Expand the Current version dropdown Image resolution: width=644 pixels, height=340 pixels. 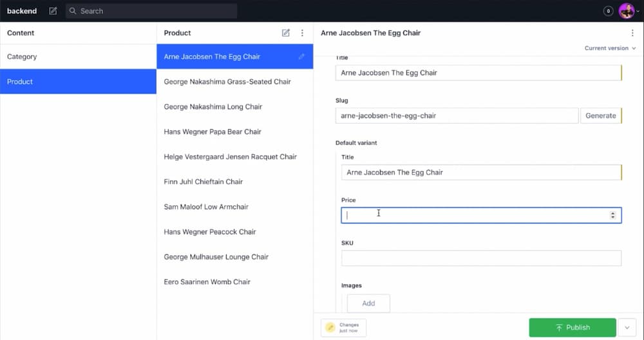(610, 48)
